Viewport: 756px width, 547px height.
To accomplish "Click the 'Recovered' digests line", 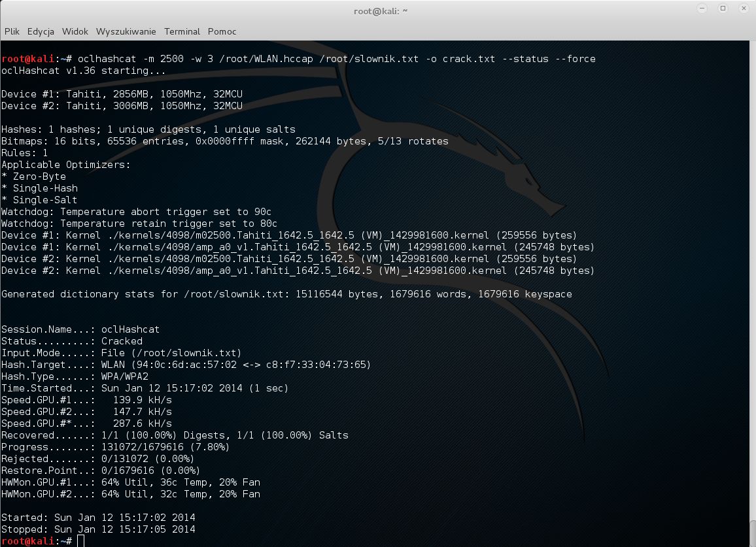I will click(x=175, y=436).
